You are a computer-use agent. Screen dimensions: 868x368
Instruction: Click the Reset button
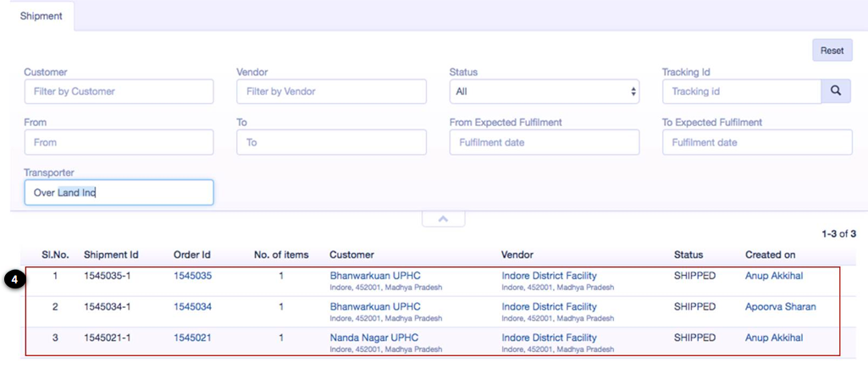832,51
